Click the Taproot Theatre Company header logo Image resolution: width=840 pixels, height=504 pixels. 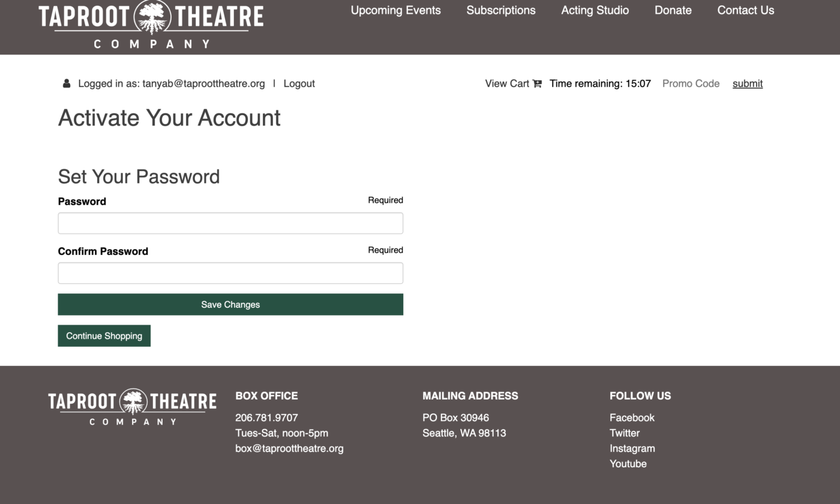pos(151,25)
